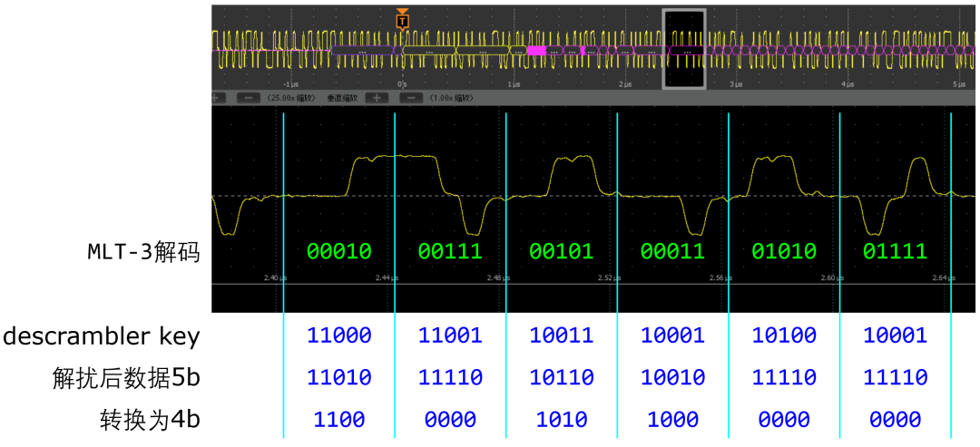Click the MLT-3解码 row label
The height and width of the screenshot is (447, 980).
143,253
